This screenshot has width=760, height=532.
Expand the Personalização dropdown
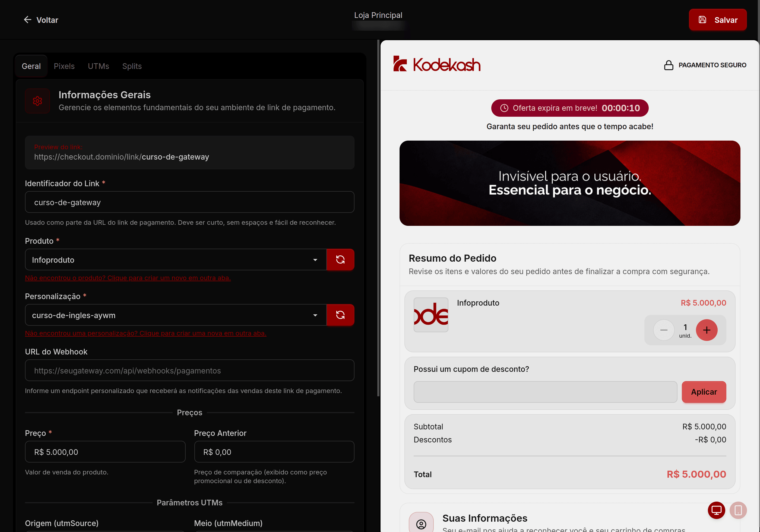tap(175, 315)
